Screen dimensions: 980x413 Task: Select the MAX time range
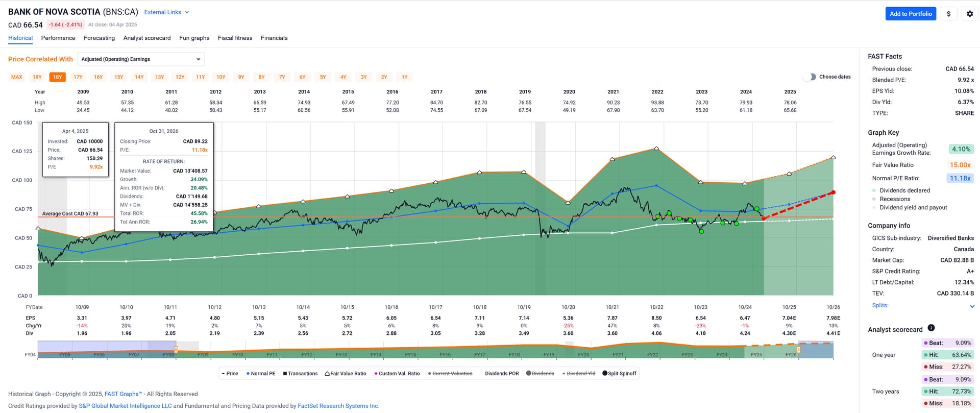point(17,77)
